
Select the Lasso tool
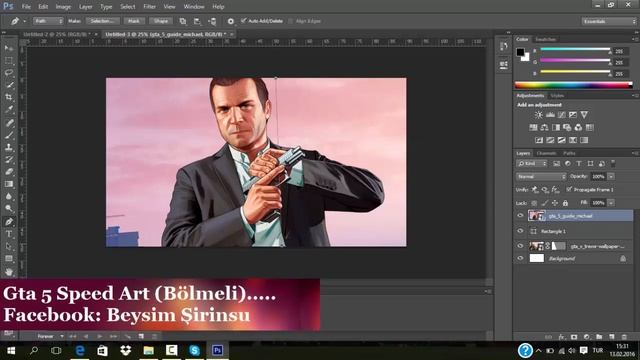pyautogui.click(x=9, y=73)
